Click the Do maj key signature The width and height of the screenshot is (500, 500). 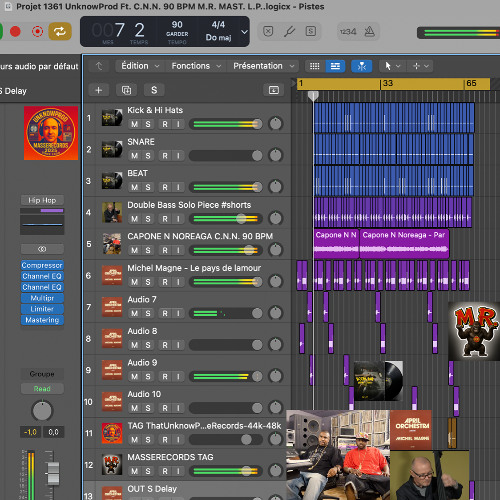(x=218, y=37)
